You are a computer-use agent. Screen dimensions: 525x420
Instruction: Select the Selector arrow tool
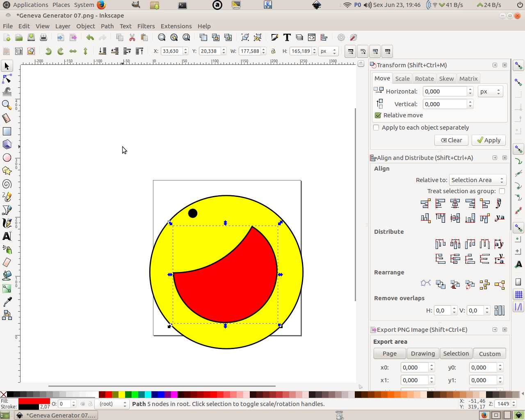tap(7, 66)
